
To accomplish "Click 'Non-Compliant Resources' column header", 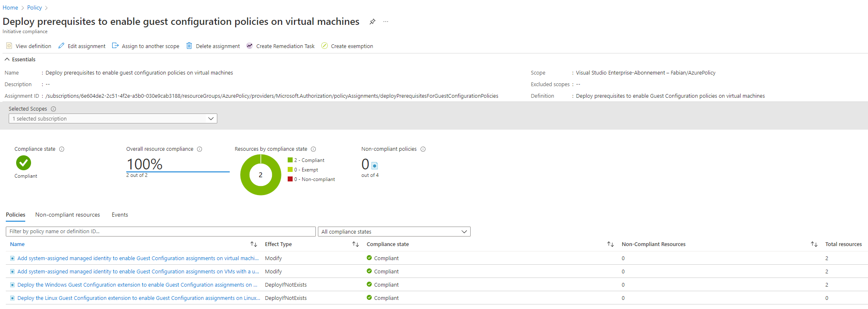I will (653, 244).
